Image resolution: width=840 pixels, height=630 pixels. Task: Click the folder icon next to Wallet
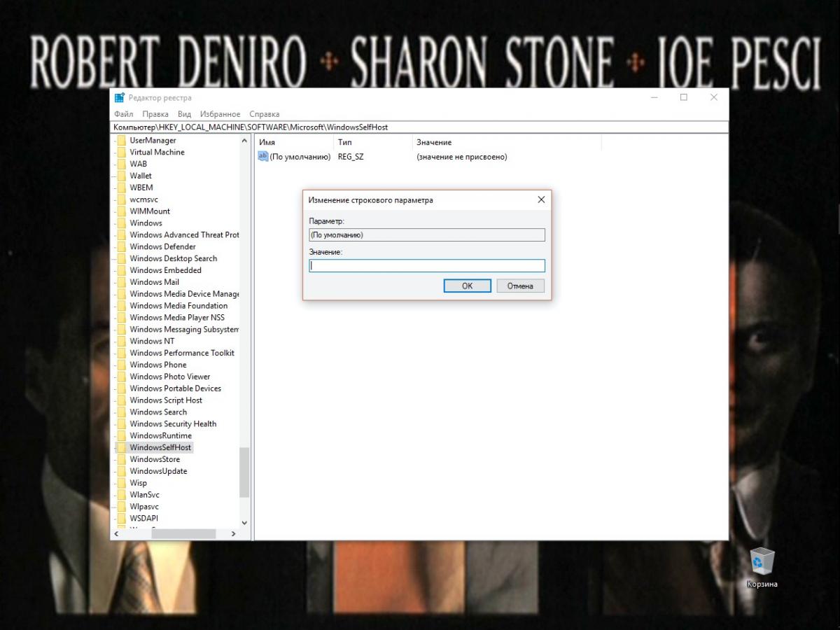(122, 176)
